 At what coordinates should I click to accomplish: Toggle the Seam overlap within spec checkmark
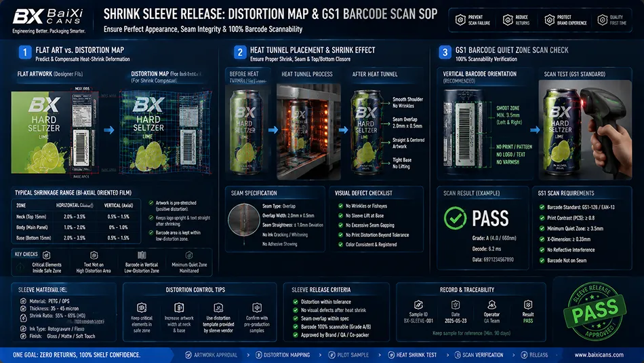tap(296, 318)
